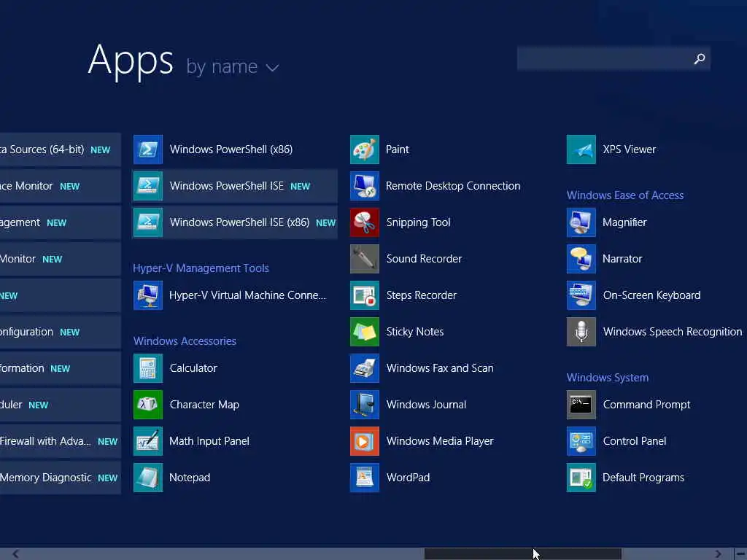Open Steps Recorder icon
The height and width of the screenshot is (560, 747).
tap(365, 295)
